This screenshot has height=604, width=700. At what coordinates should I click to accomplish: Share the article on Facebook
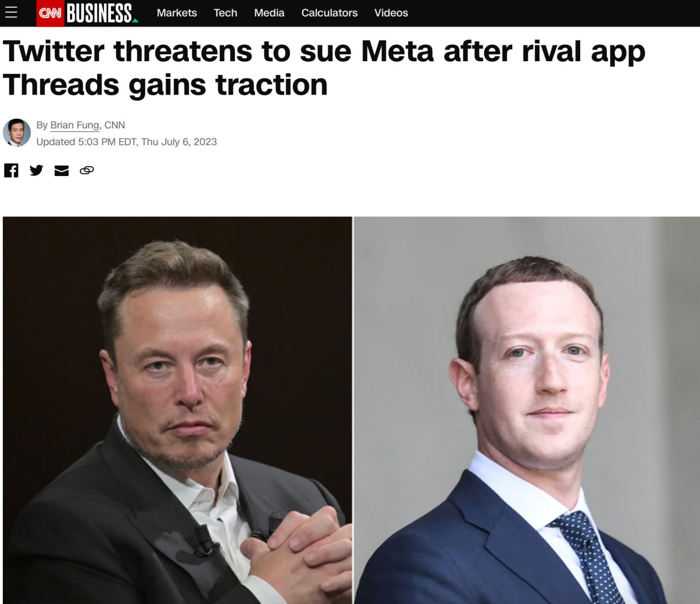tap(11, 171)
